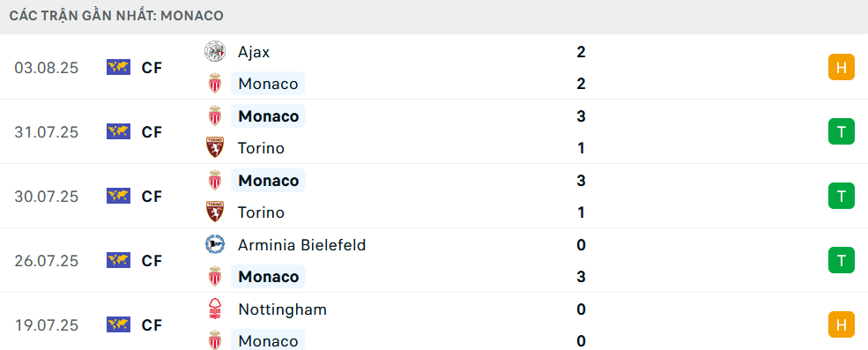The width and height of the screenshot is (868, 350).
Task: Click the green T badge for Bielefeld match
Action: coord(842,260)
